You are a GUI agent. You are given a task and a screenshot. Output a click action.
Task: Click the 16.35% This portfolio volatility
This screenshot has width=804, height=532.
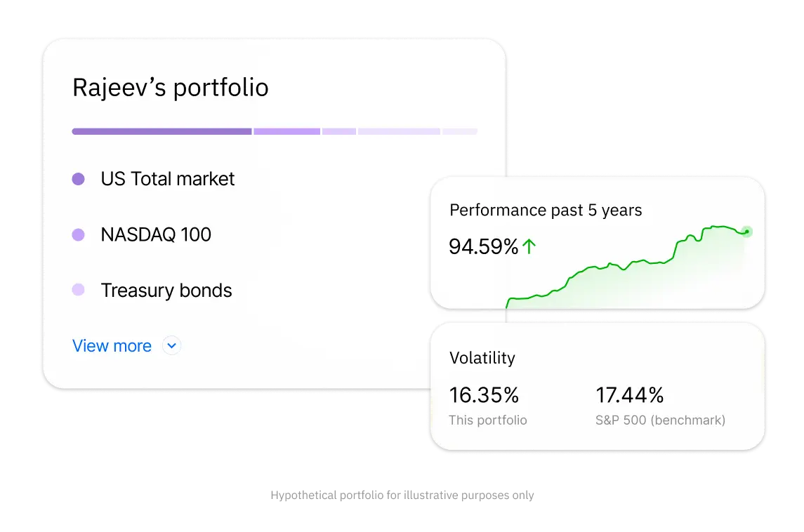pos(484,396)
